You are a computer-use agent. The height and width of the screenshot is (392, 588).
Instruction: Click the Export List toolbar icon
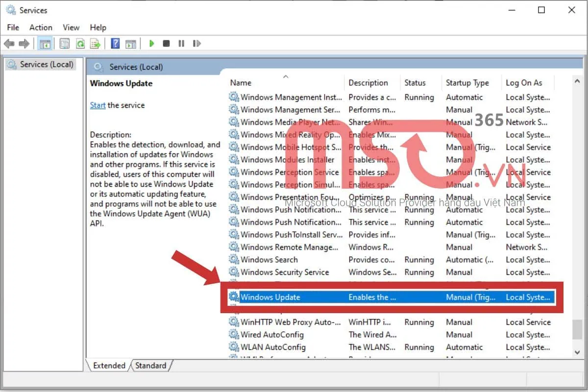coord(95,44)
